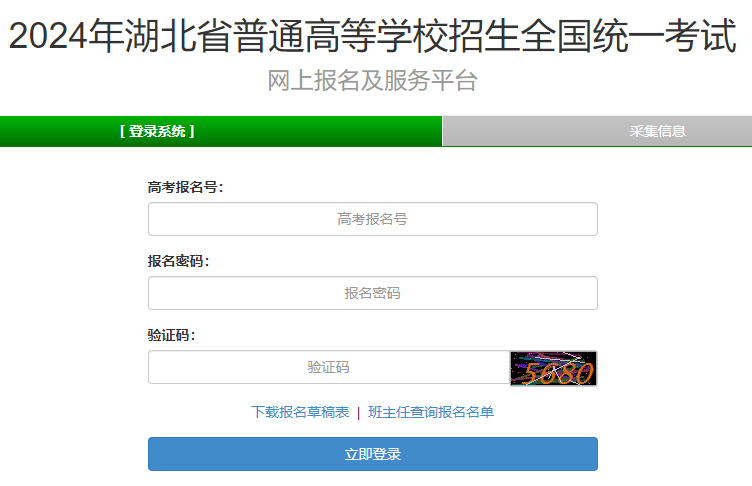Click the gray 采集信息 progress bar segment
Viewport: 752px width, 486px height.
point(597,131)
